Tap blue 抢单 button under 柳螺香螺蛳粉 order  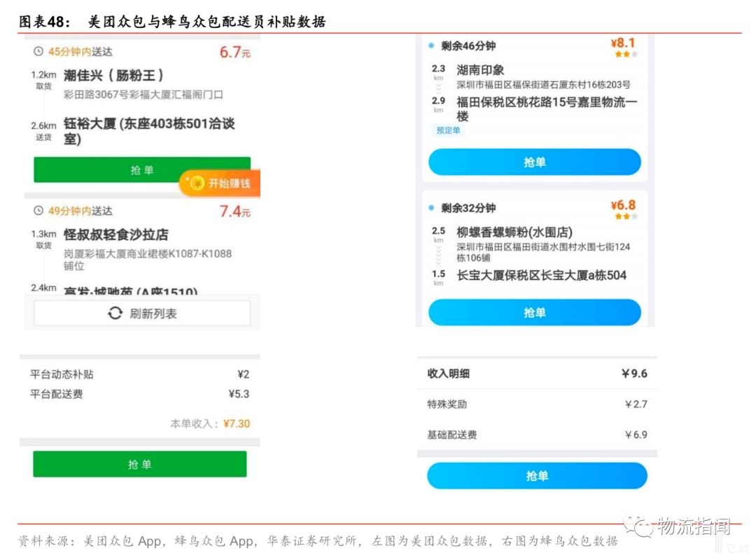(535, 313)
